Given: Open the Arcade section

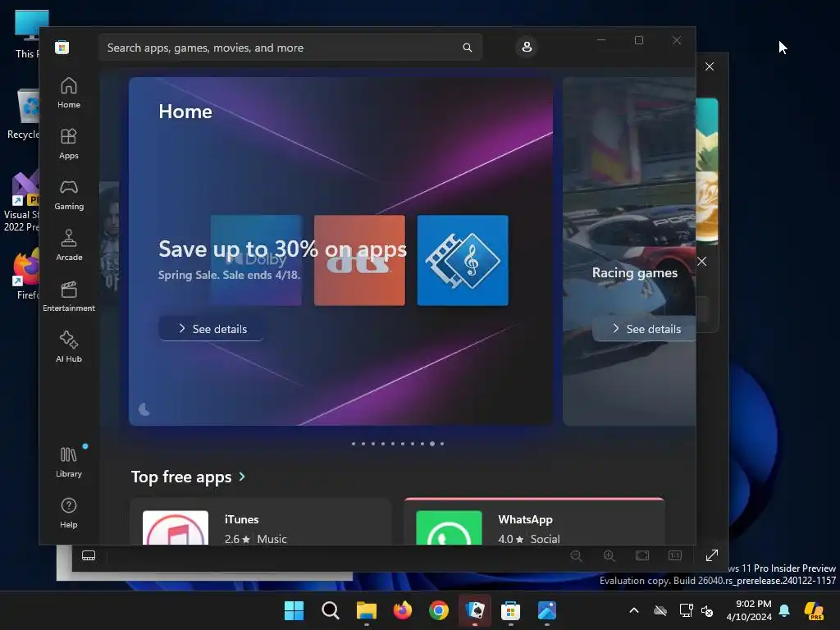Looking at the screenshot, I should point(69,246).
